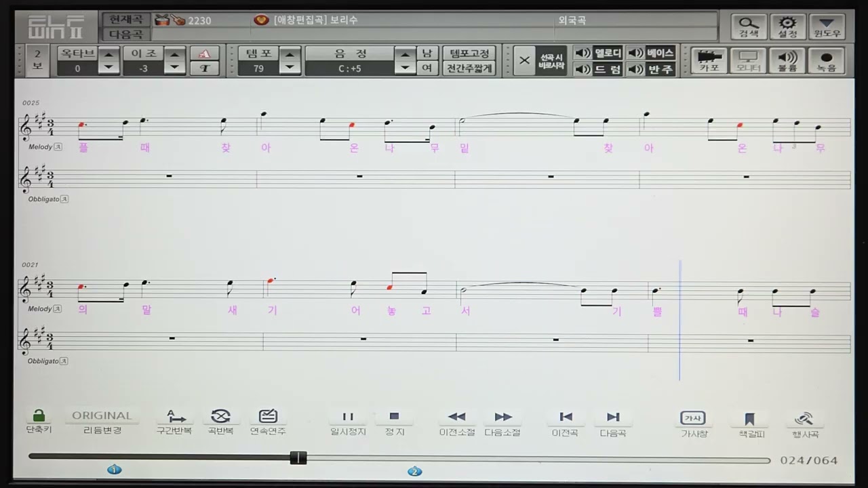The image size is (868, 488).
Task: Click the Melody track expander in measure 0025
Action: (x=58, y=146)
